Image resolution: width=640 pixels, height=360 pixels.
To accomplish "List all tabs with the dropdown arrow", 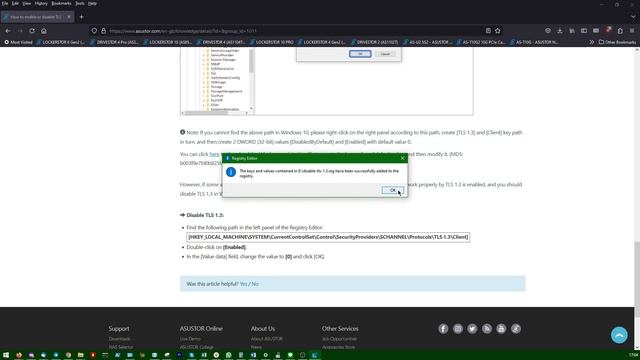I will [x=633, y=17].
